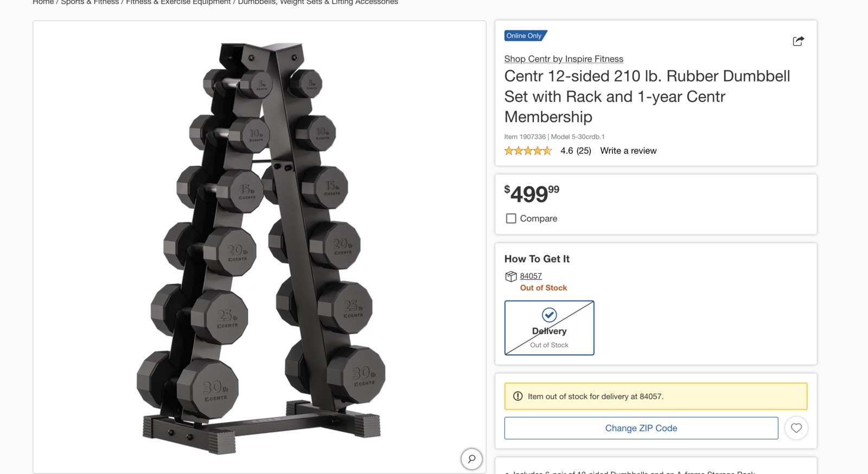Go to the Sports & Fitness breadcrumb
The height and width of the screenshot is (474, 868).
pos(90,2)
